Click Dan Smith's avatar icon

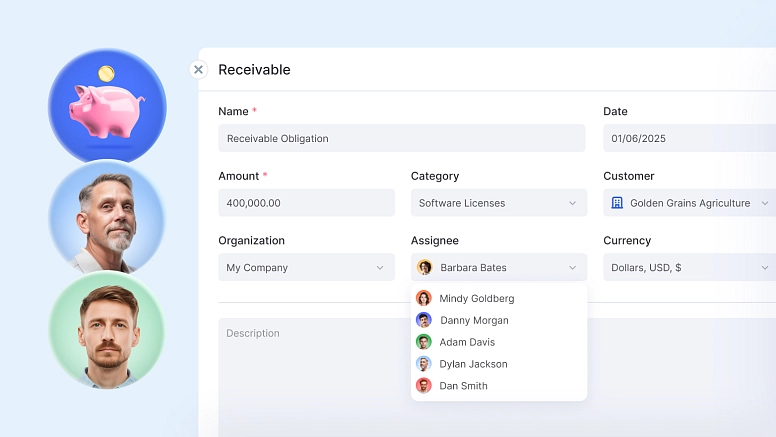coord(424,386)
